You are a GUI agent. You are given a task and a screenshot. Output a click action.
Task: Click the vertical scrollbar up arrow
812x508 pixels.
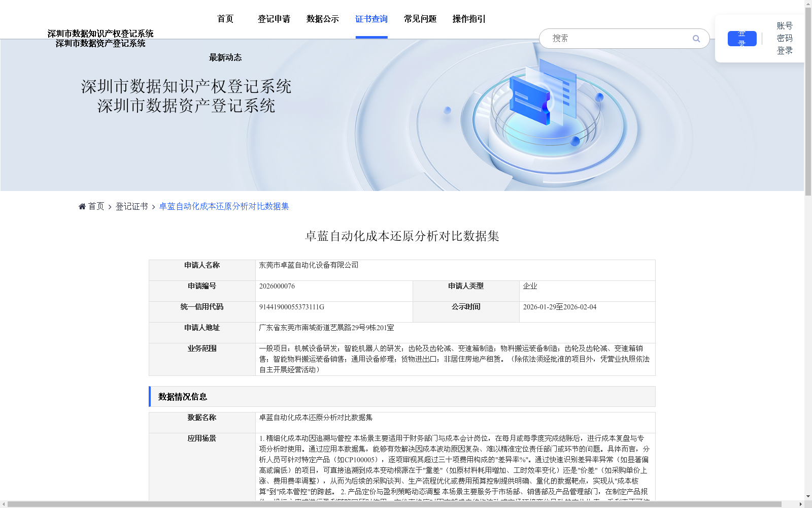[808, 4]
